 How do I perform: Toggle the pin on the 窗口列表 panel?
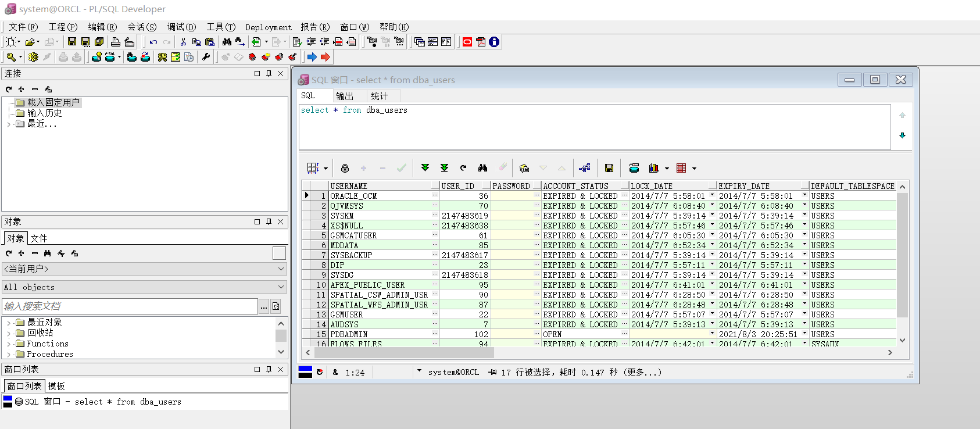pyautogui.click(x=269, y=370)
